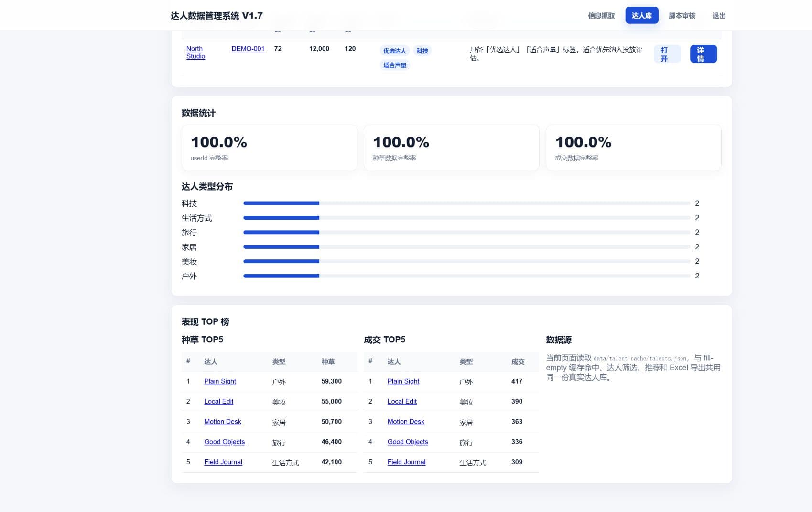Click the 55,000 种草 value
This screenshot has width=812, height=512.
coord(332,401)
